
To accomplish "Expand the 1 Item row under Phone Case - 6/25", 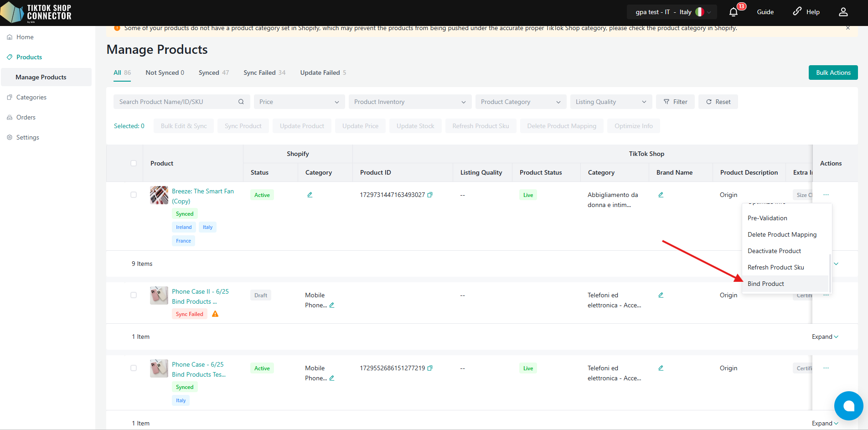I will coord(825,423).
